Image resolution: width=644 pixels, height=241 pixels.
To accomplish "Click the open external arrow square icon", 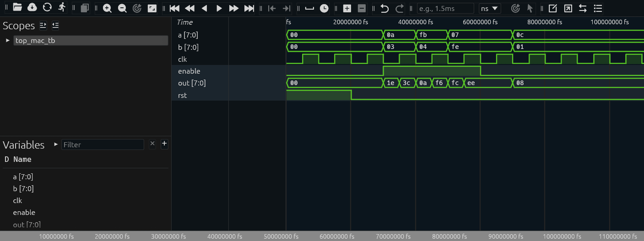I will pos(568,8).
